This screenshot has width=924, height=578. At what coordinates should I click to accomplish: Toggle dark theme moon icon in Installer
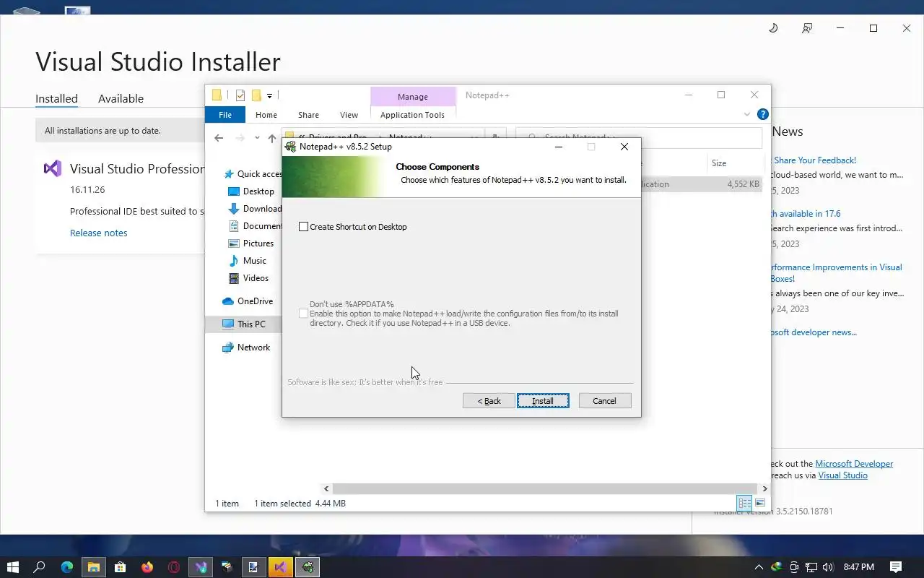tap(773, 28)
